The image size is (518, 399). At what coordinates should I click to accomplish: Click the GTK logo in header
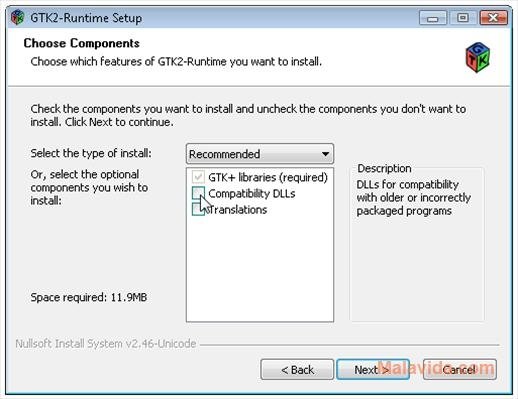478,57
